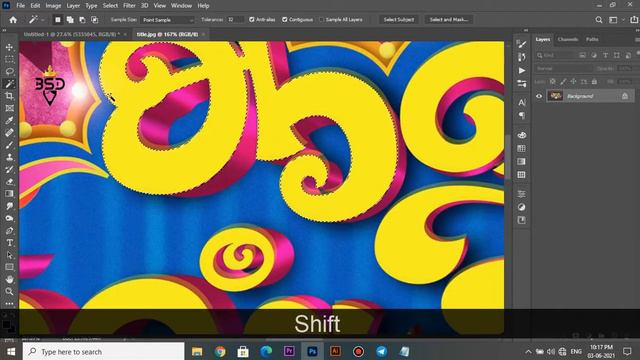Select the Rectangle shape tool
Viewport: 640px width, 360px height.
(x=9, y=267)
